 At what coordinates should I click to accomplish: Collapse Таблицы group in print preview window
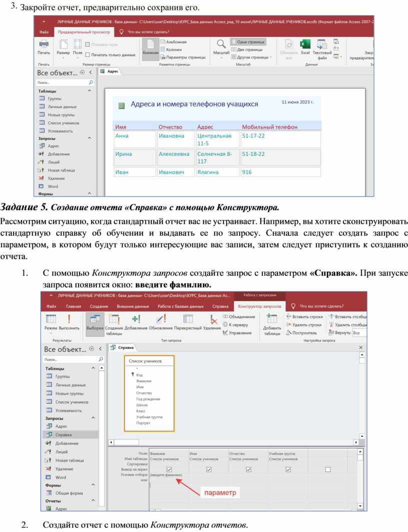pyautogui.click(x=89, y=91)
